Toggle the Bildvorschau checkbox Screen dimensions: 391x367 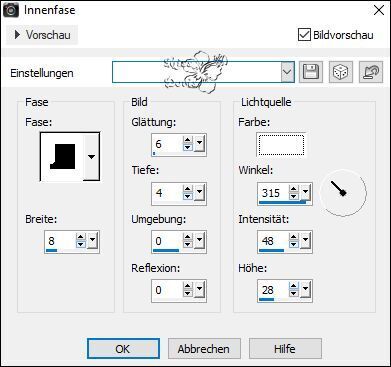click(304, 35)
